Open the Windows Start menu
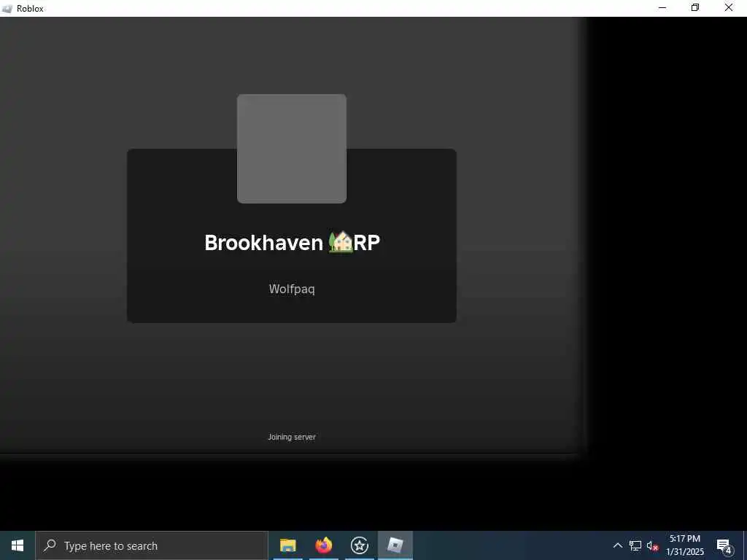The image size is (747, 560). 18,545
